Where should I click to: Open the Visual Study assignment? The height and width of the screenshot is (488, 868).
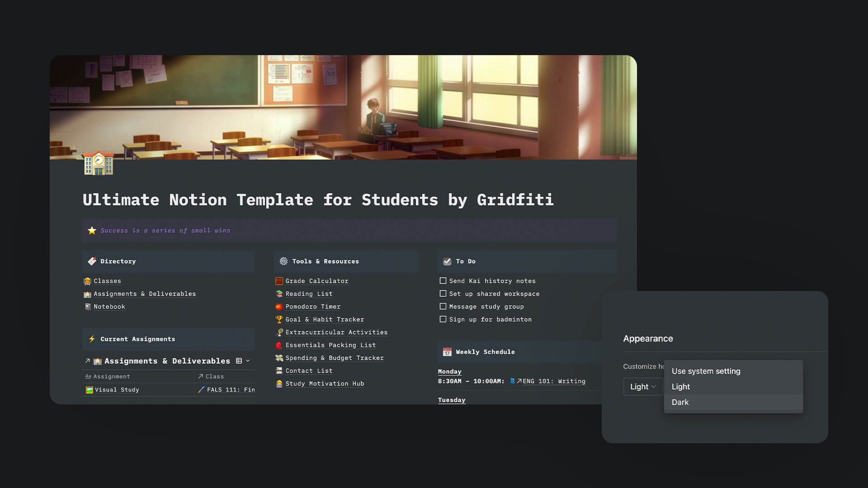point(117,389)
